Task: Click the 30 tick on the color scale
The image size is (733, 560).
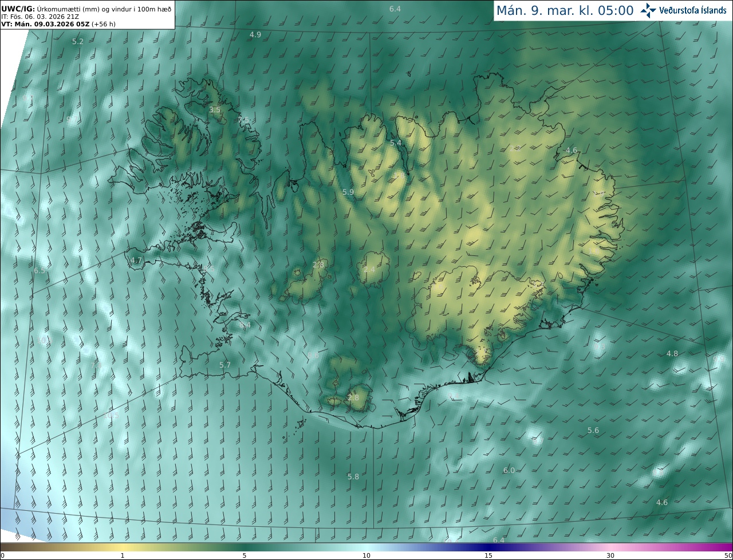Action: pyautogui.click(x=610, y=555)
